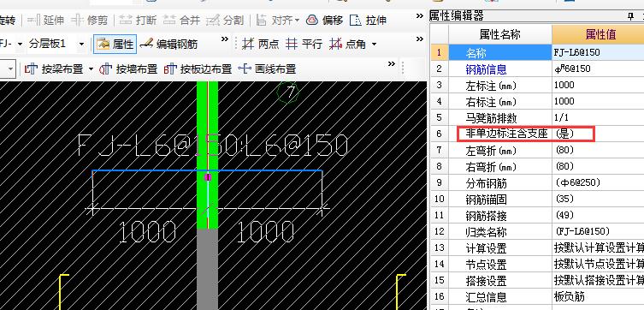Pin the 属性编辑器 panel
Viewport: 644px width, 310px height.
click(630, 16)
